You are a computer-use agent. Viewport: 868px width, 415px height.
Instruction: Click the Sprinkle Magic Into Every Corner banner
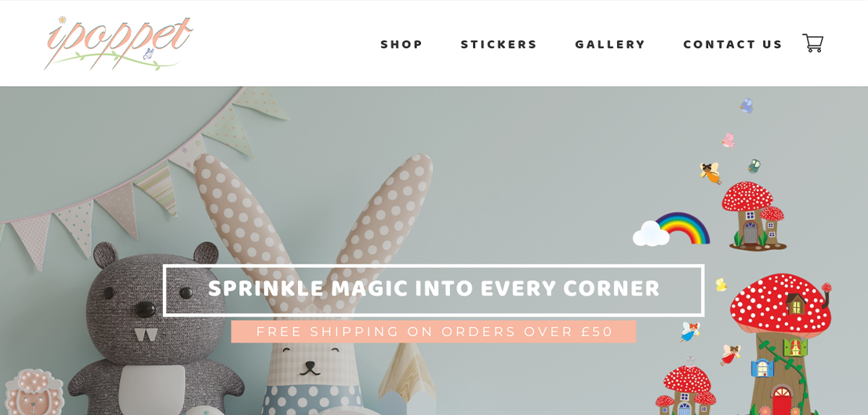point(433,290)
